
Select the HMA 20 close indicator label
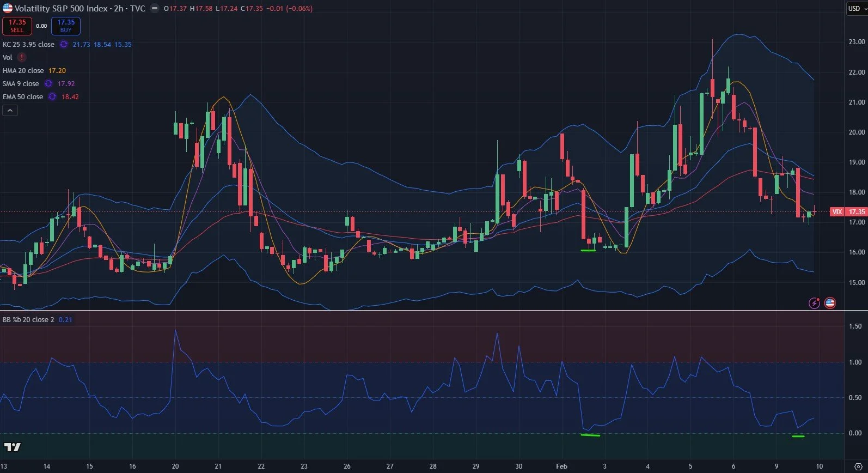(23, 70)
